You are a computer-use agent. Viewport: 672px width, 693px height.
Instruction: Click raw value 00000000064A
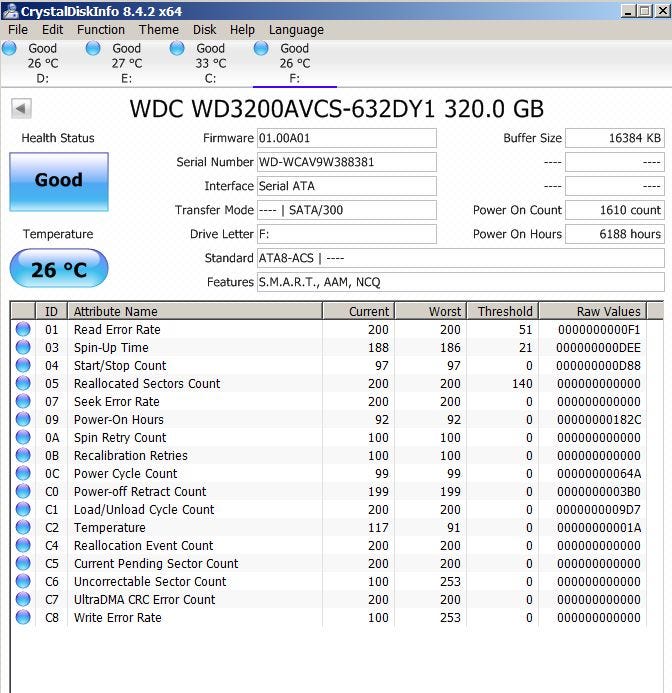[599, 473]
